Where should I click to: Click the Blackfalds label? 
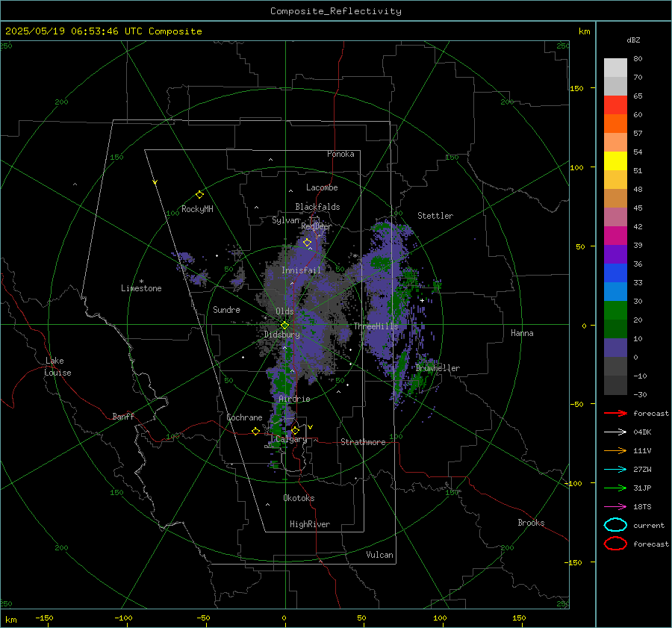[x=317, y=207]
